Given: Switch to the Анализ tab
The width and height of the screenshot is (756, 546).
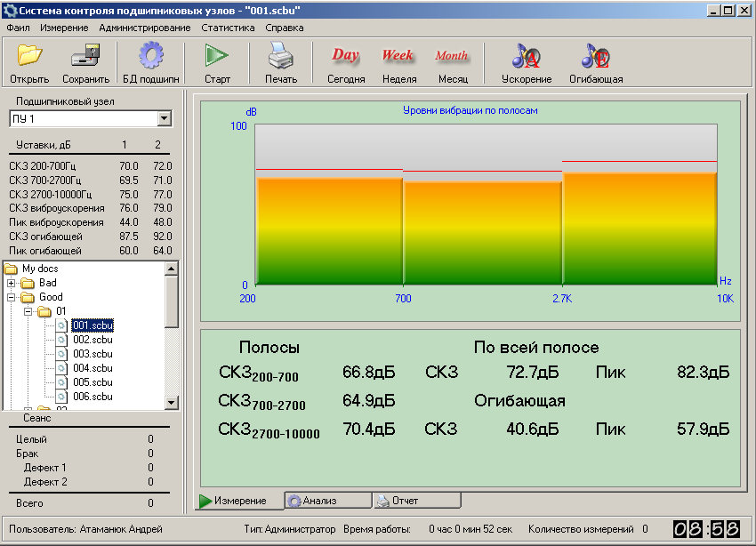Looking at the screenshot, I should [x=320, y=501].
